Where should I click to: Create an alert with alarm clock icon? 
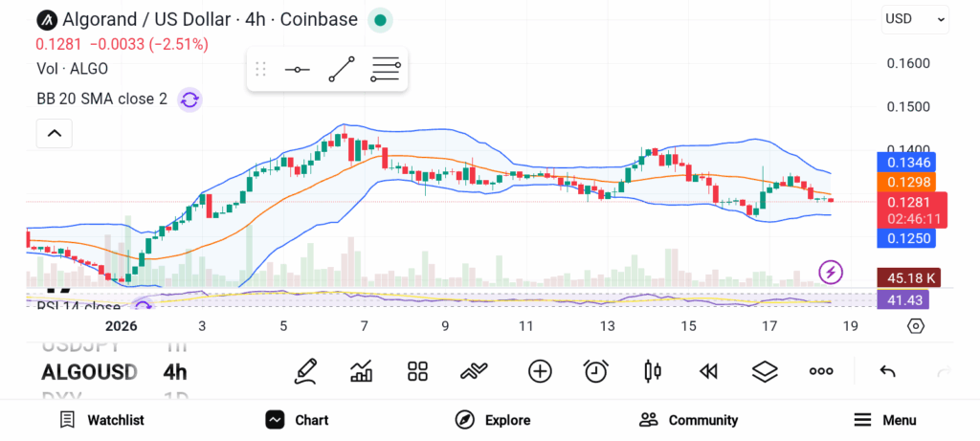coord(596,371)
